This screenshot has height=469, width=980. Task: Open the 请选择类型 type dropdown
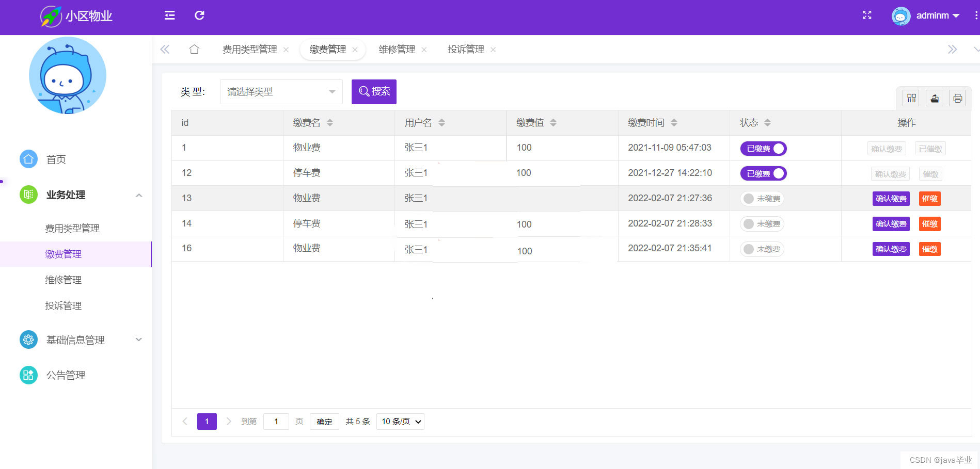281,92
